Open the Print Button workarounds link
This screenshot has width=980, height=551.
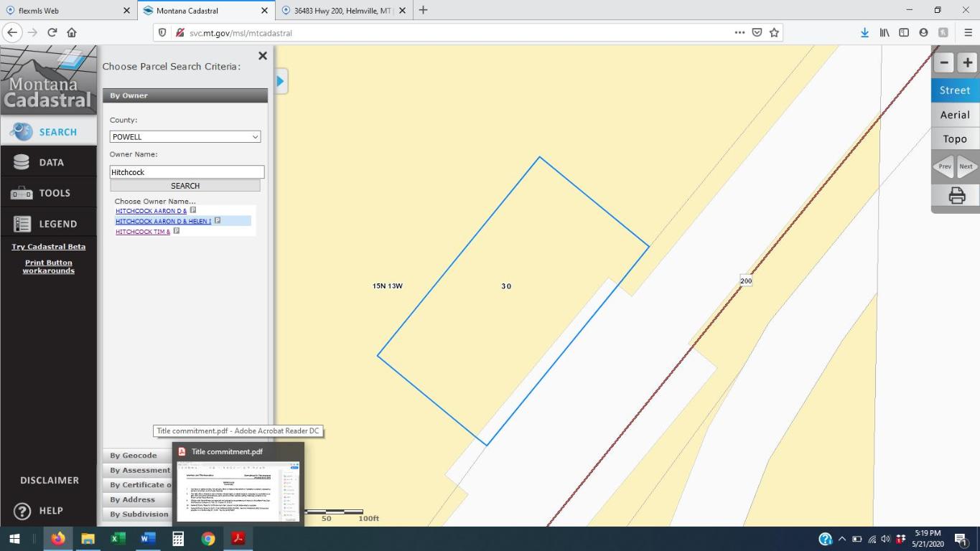click(48, 267)
